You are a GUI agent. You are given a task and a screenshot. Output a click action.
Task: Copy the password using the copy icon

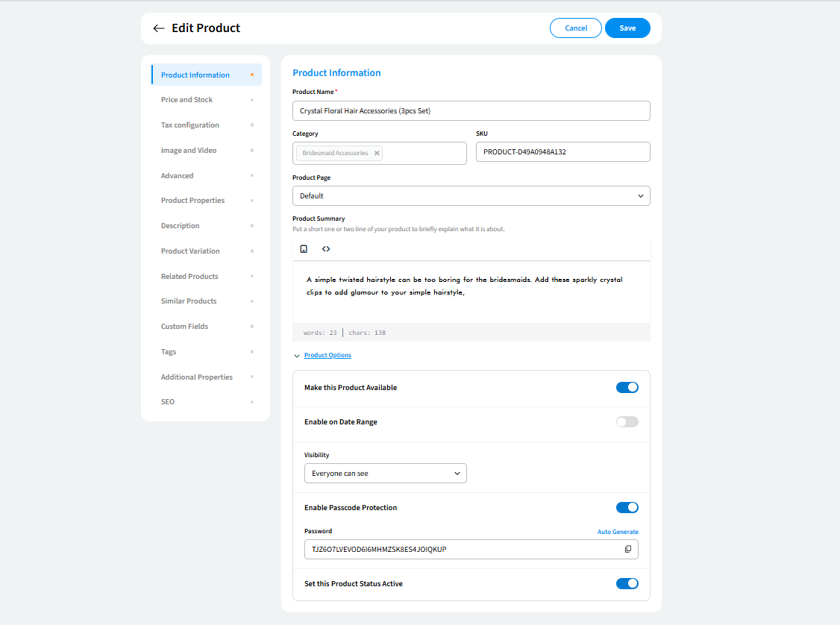627,550
